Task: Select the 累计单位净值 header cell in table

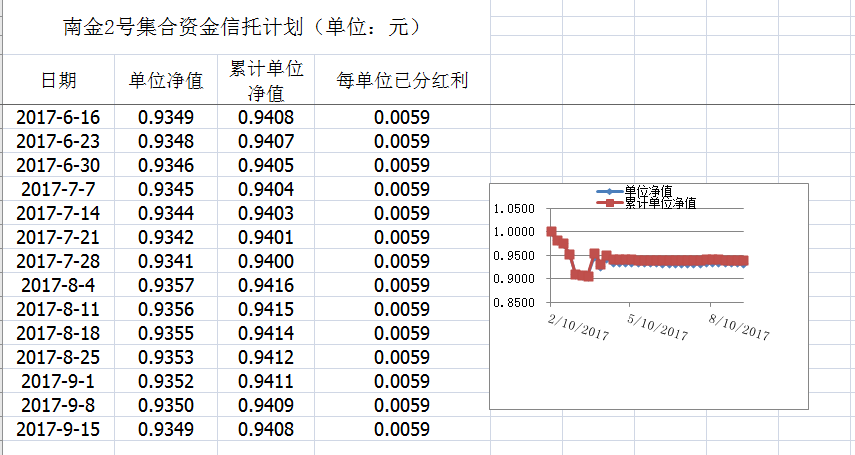Action: click(266, 80)
